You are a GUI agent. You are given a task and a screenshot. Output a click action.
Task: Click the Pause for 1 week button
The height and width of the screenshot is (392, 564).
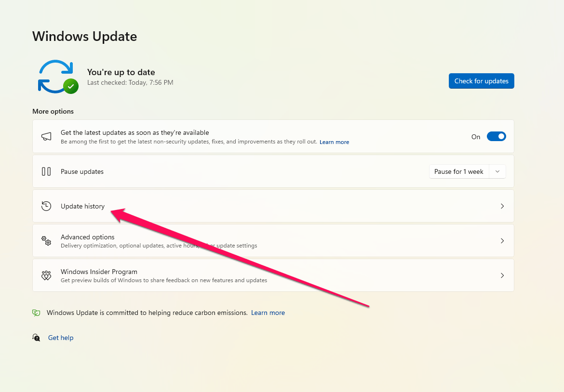tap(458, 171)
